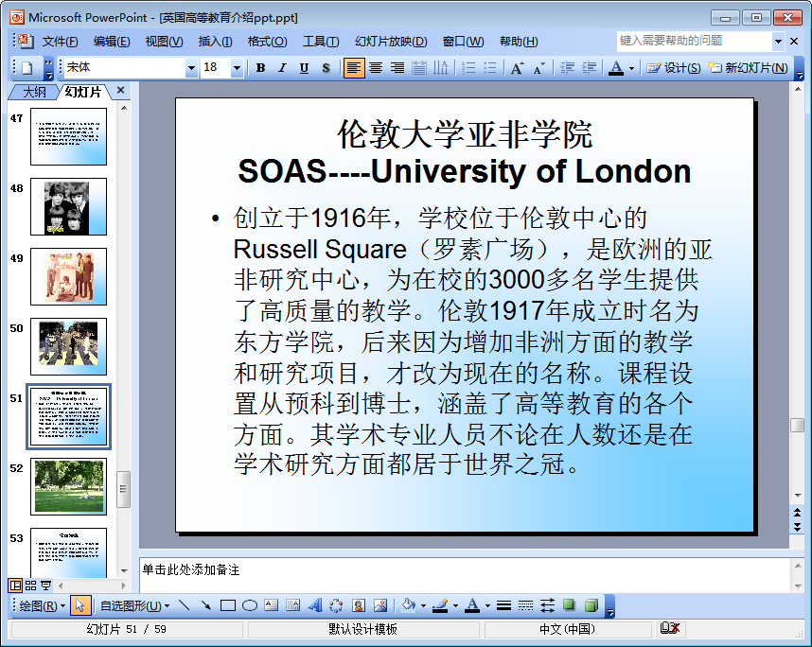Open the font size dropdown
The width and height of the screenshot is (812, 647).
(x=237, y=68)
